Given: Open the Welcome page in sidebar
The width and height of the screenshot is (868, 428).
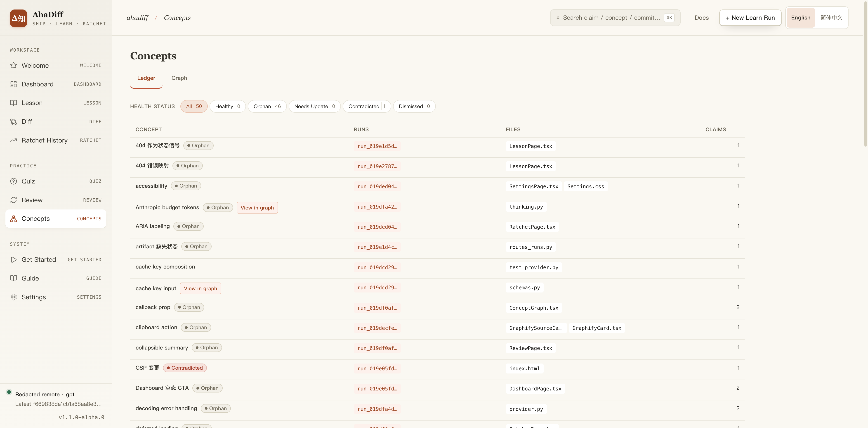Looking at the screenshot, I should point(56,65).
